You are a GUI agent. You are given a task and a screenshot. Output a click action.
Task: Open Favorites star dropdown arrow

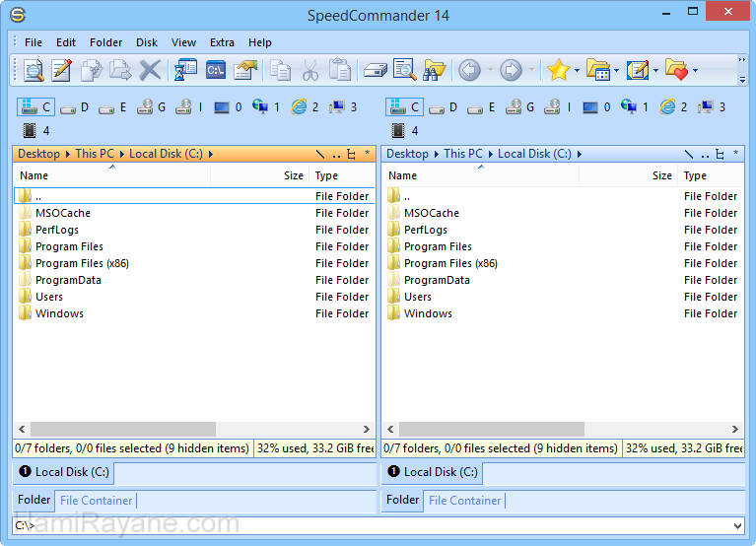coord(578,70)
